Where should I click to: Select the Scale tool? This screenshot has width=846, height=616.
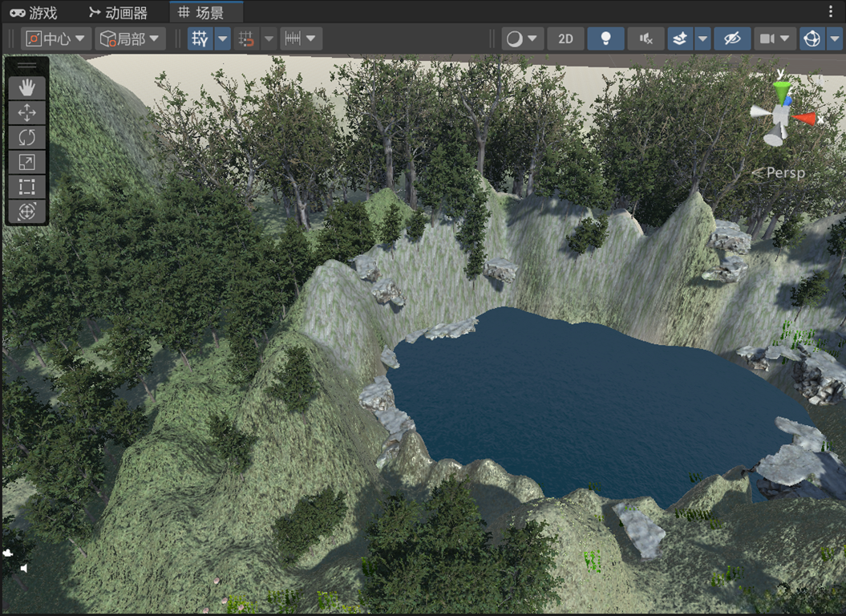(26, 162)
